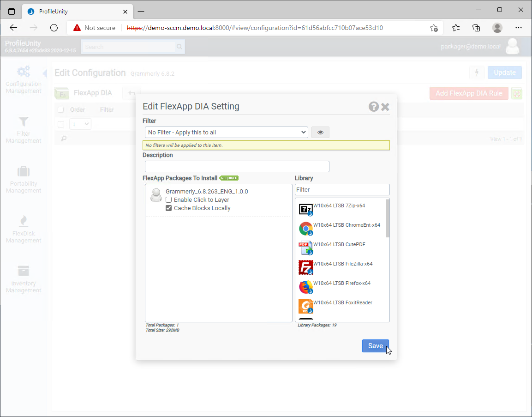Image resolution: width=532 pixels, height=417 pixels.
Task: Click the green icon beside Add Rule
Action: (x=516, y=93)
